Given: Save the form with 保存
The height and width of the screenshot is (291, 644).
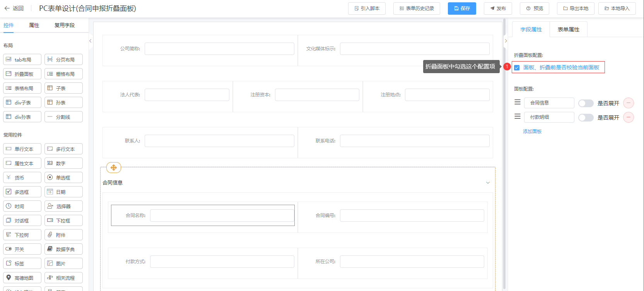Looking at the screenshot, I should pyautogui.click(x=462, y=9).
